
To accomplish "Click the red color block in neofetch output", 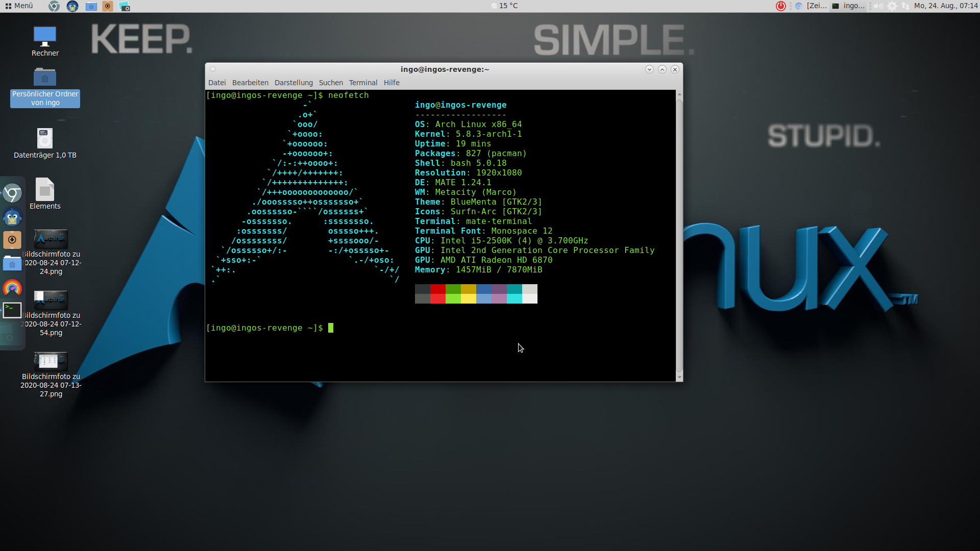I will pyautogui.click(x=438, y=294).
